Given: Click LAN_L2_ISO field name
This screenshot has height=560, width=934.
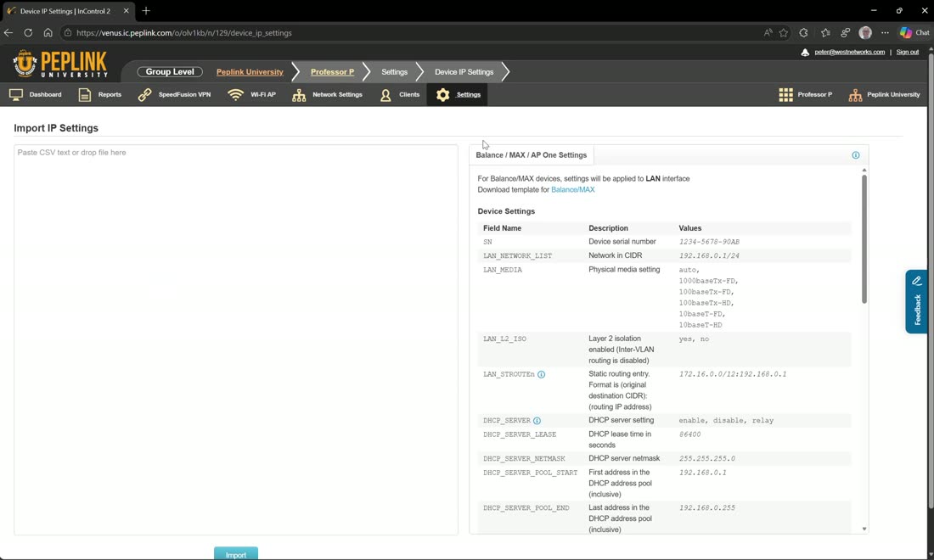Looking at the screenshot, I should (504, 339).
